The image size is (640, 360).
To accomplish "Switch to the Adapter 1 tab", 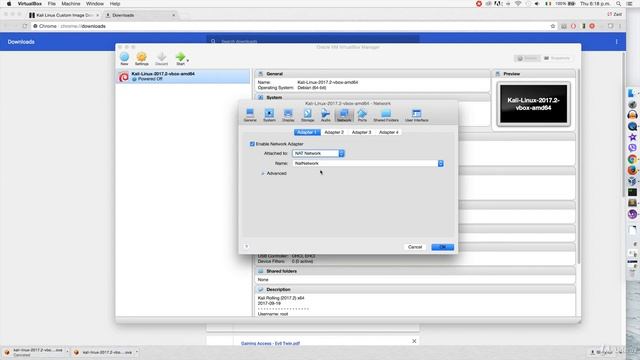I will 307,132.
